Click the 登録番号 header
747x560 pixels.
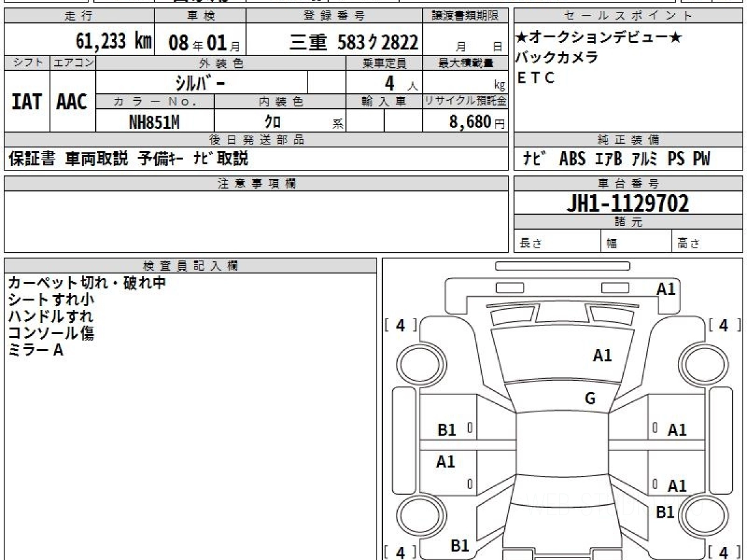coord(335,16)
